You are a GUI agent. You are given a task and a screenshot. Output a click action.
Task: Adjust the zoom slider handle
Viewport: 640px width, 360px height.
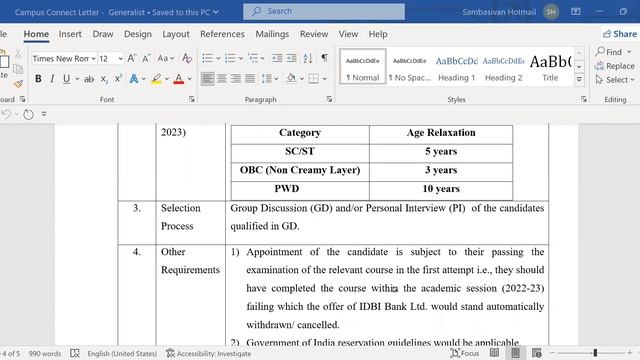point(595,353)
